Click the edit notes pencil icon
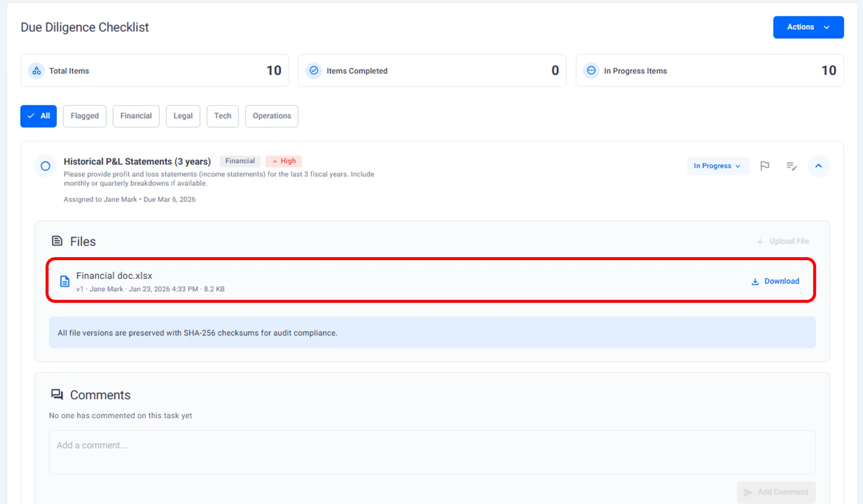The height and width of the screenshot is (504, 863). click(x=791, y=166)
